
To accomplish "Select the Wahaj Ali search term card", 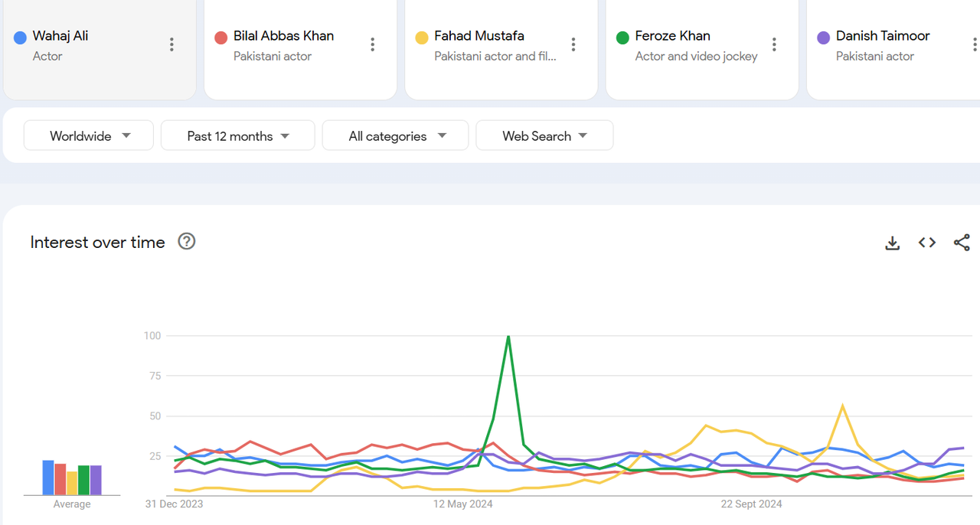I will (92, 46).
